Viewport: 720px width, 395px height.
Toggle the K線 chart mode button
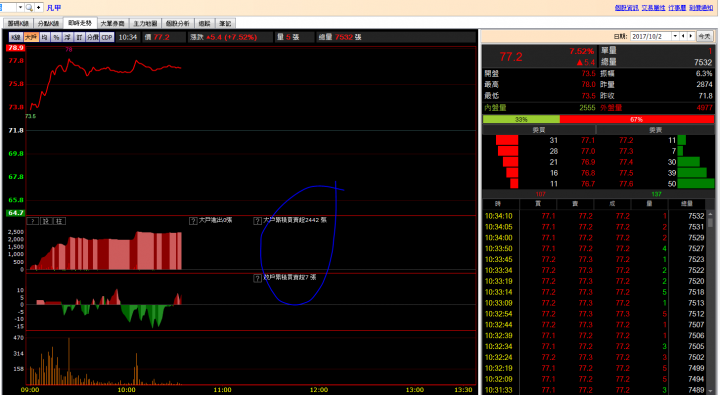(16, 37)
